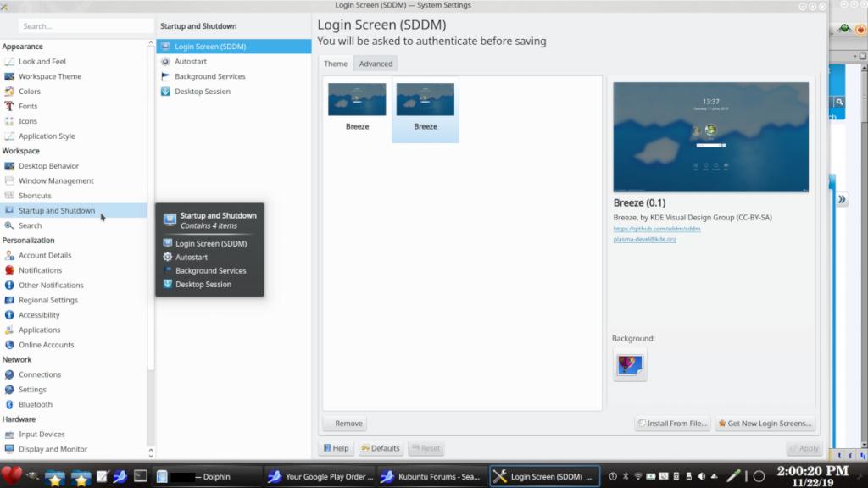Click the double-chevron expander at right edge
Screen dimensions: 868x488
click(842, 200)
